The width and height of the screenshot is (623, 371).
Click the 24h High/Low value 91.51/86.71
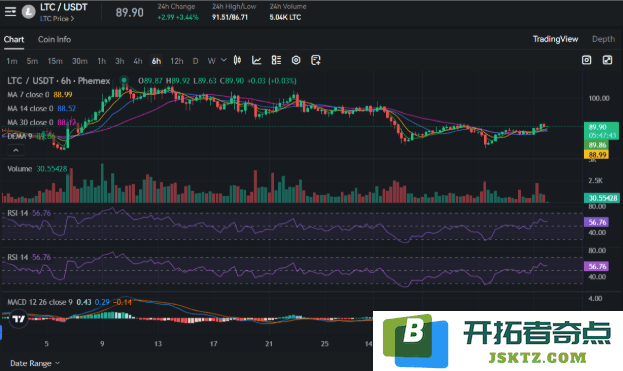[230, 17]
